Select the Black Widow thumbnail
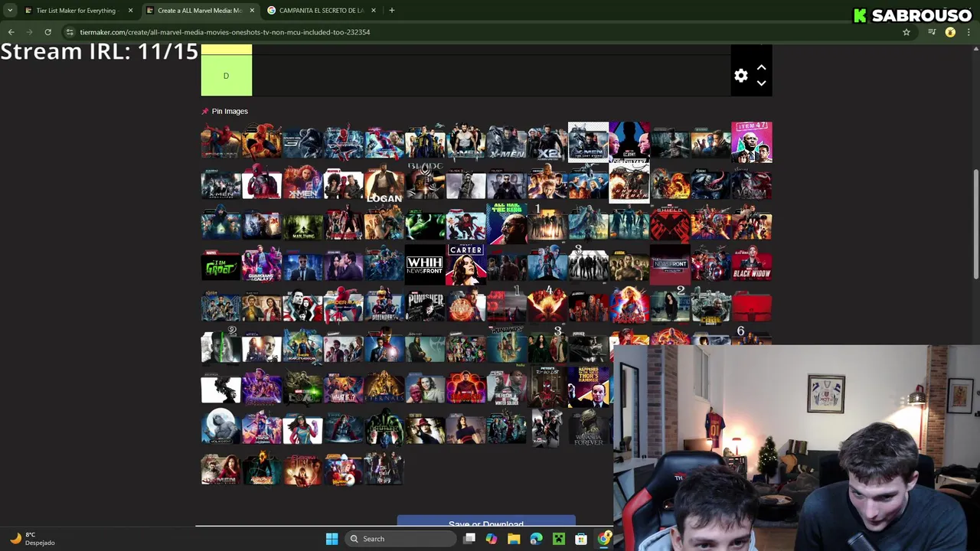The image size is (980, 551). [x=752, y=265]
